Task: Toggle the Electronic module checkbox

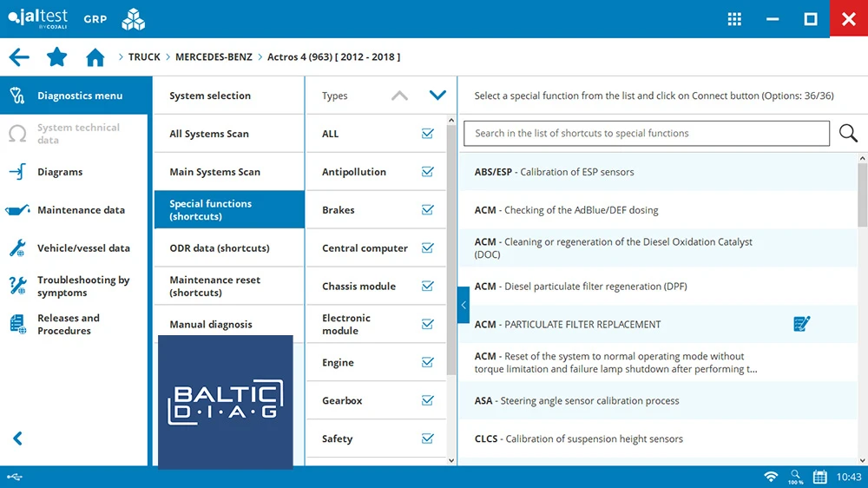Action: point(427,324)
